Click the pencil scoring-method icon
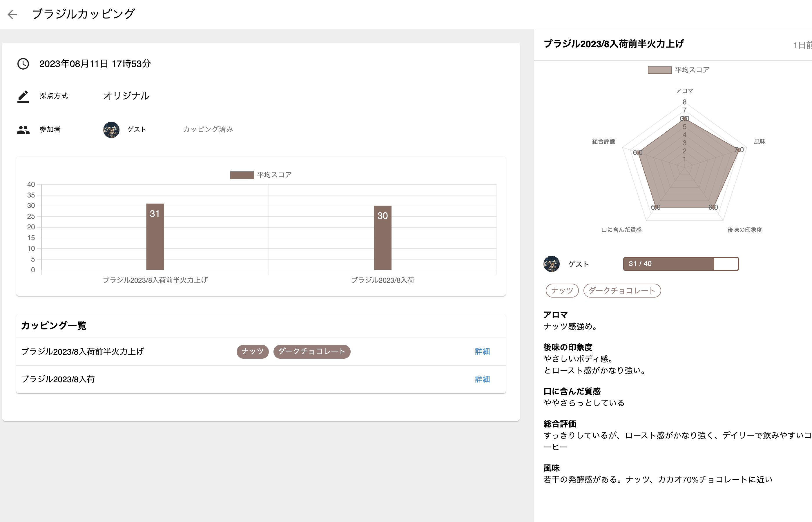This screenshot has width=812, height=522. [23, 96]
